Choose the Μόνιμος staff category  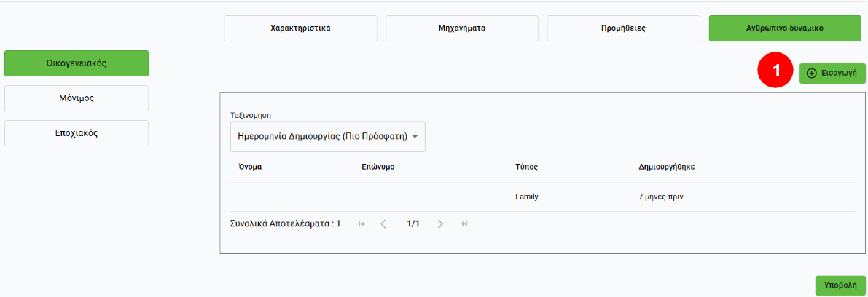coord(77,98)
